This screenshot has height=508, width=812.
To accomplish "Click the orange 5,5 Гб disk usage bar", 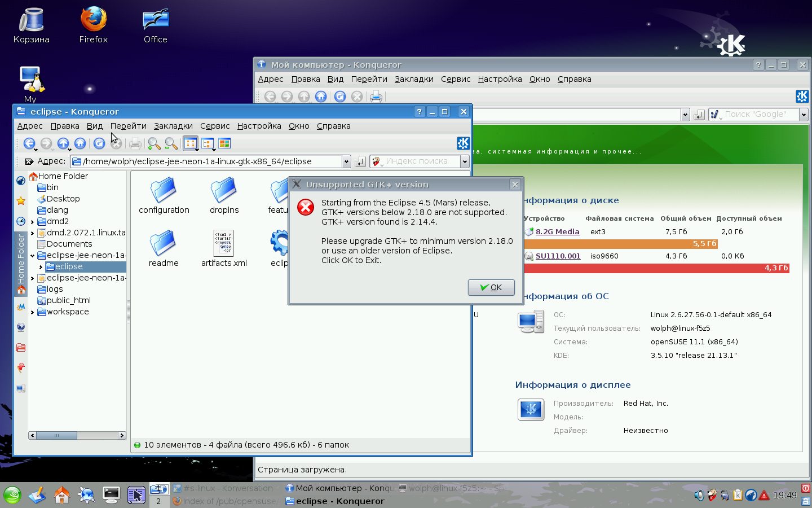I will point(621,244).
